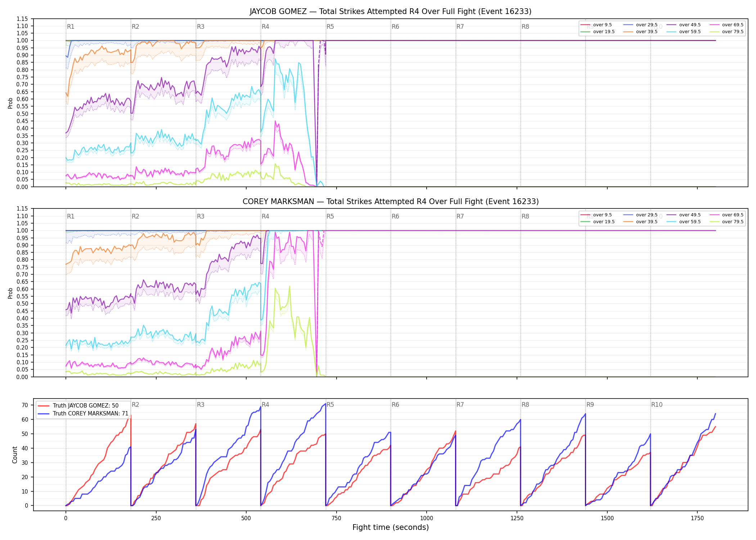
Task: Click R8 round marker in Marksman chart
Action: 525,216
